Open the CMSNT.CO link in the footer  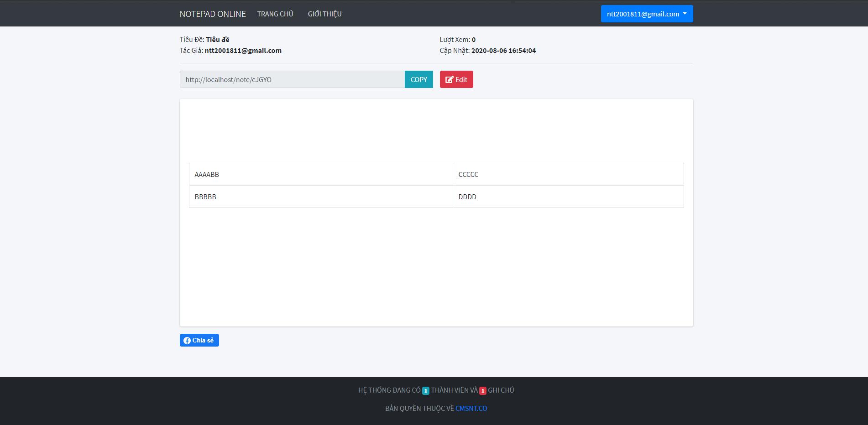472,408
